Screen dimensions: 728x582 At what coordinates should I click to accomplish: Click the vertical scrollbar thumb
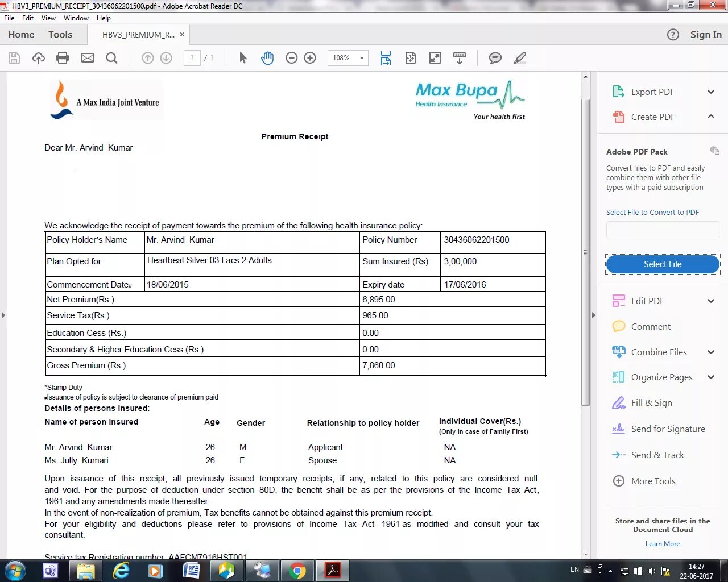(585, 252)
